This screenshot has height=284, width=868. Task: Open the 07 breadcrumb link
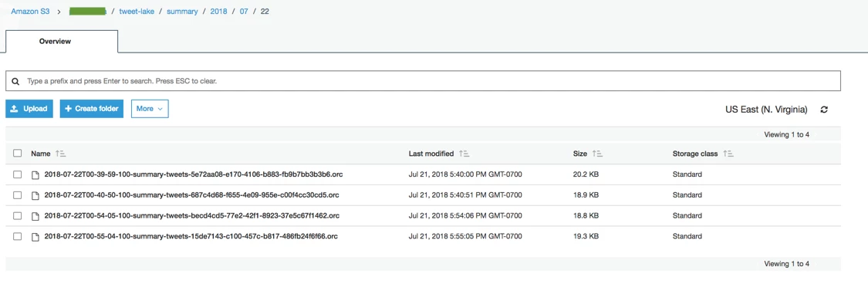coord(244,12)
